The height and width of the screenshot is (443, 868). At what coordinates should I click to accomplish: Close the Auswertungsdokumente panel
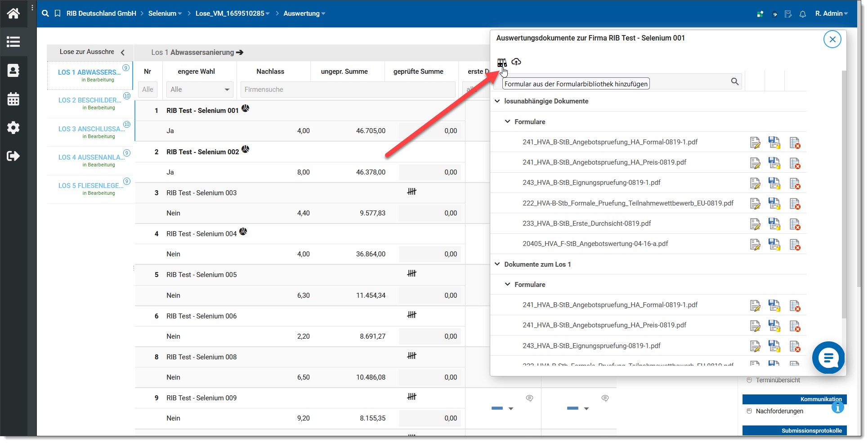[832, 40]
